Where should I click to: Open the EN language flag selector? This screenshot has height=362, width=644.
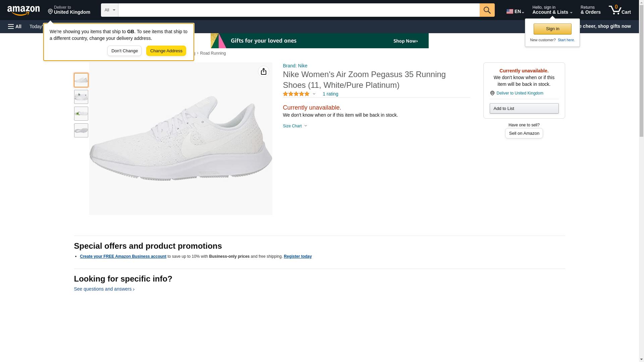515,11
